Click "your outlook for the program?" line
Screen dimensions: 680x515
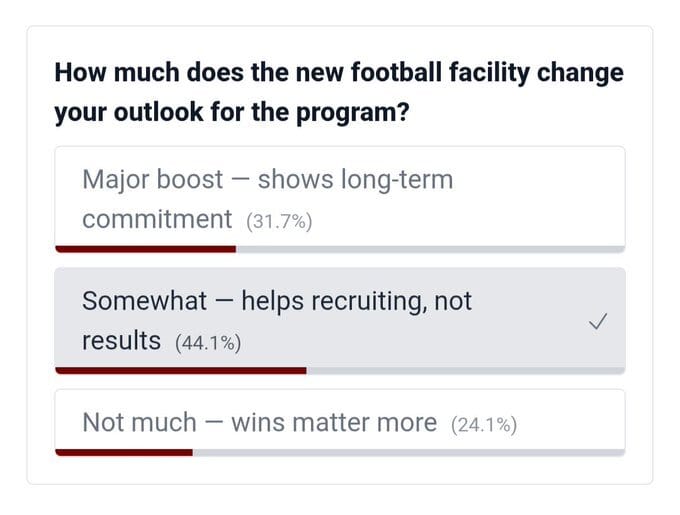click(x=231, y=112)
